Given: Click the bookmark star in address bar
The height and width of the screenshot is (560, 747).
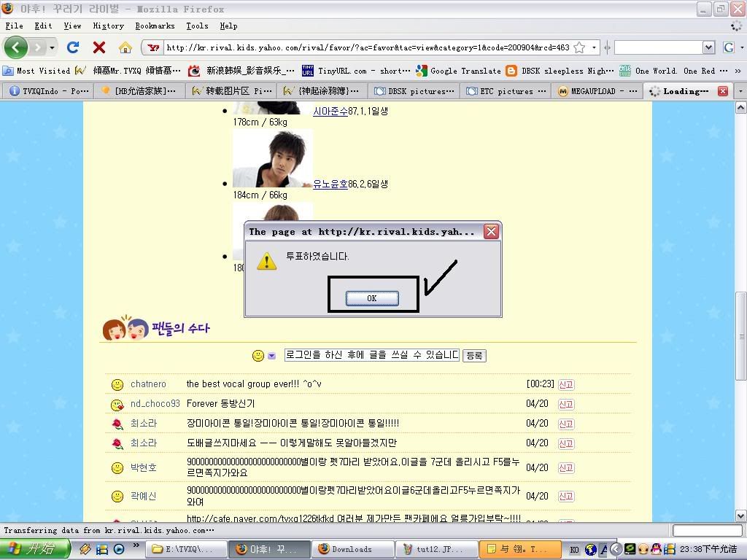Looking at the screenshot, I should tap(579, 47).
